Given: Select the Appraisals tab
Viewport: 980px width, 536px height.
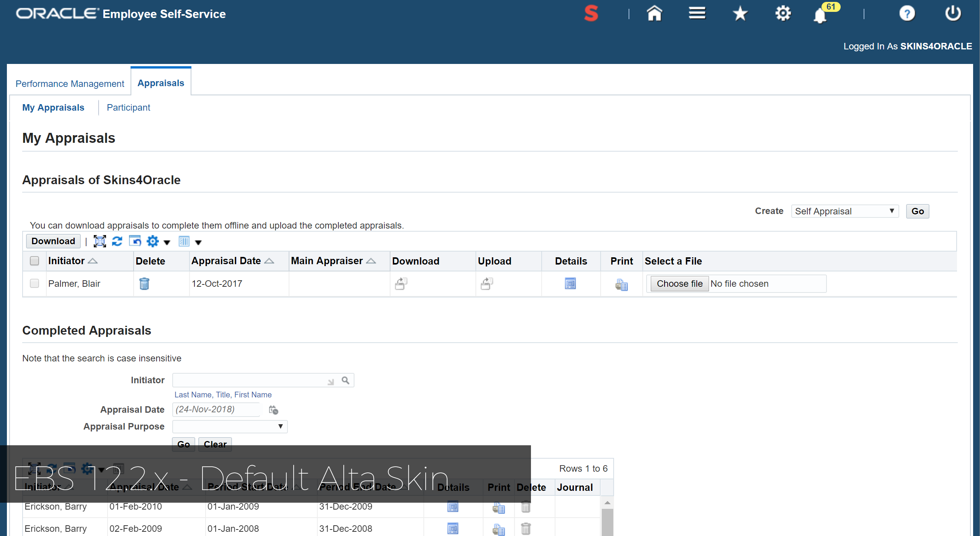Looking at the screenshot, I should (x=161, y=83).
